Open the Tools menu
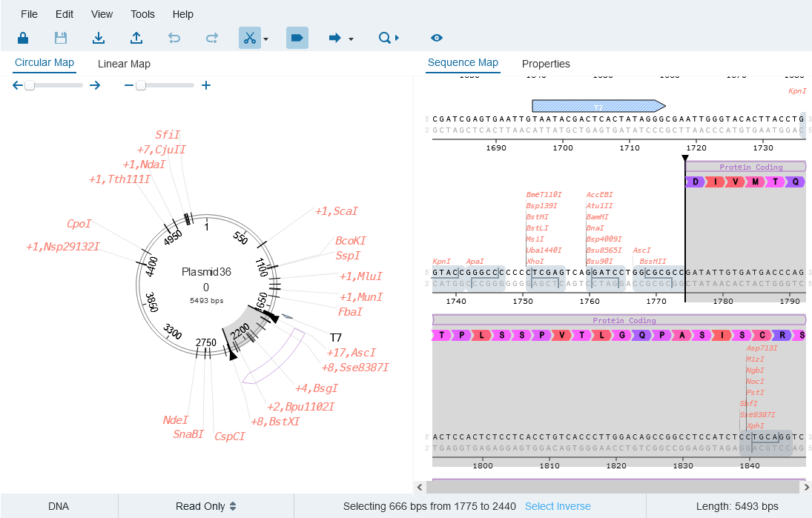This screenshot has height=518, width=812. [142, 14]
